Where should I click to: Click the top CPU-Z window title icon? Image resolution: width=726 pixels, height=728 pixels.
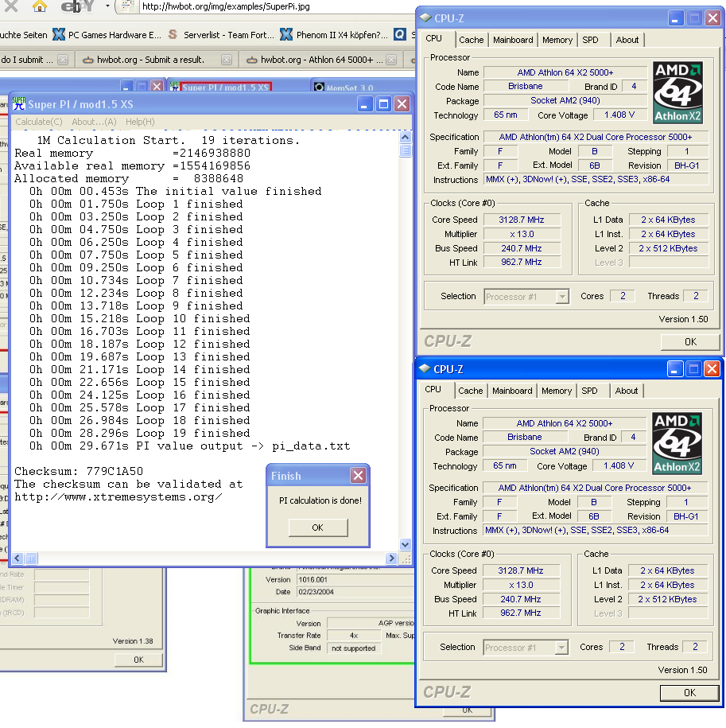tap(425, 18)
